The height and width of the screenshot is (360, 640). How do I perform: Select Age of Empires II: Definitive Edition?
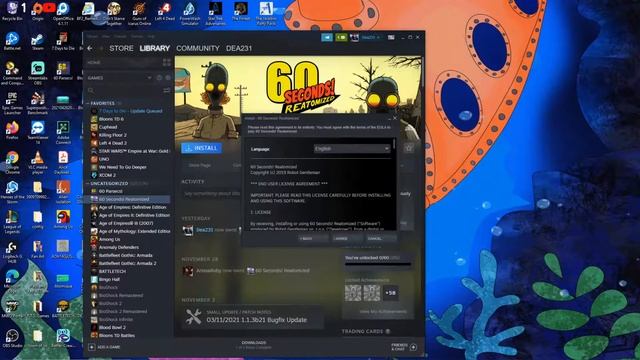click(130, 215)
